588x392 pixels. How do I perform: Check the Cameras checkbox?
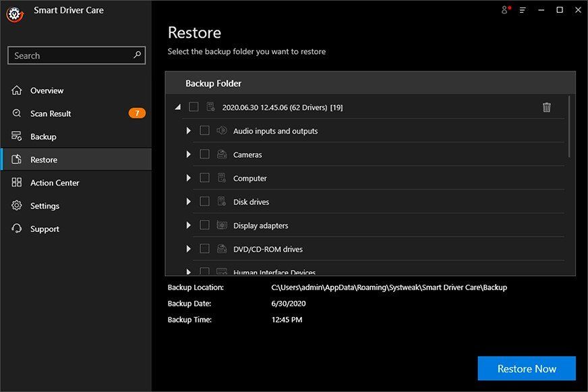(204, 155)
